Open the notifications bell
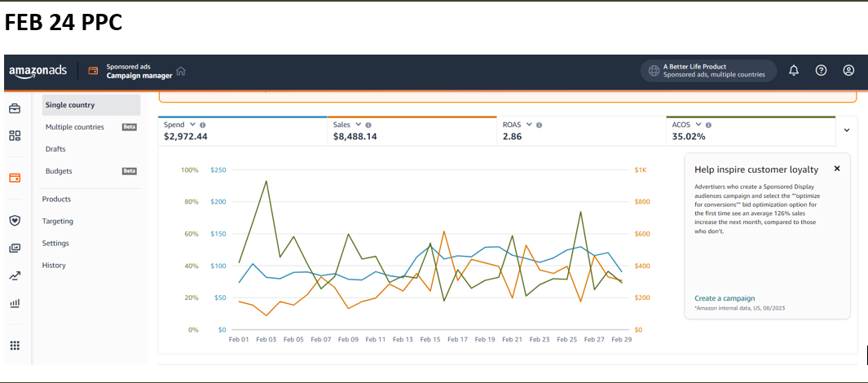This screenshot has height=383, width=868. (x=794, y=71)
